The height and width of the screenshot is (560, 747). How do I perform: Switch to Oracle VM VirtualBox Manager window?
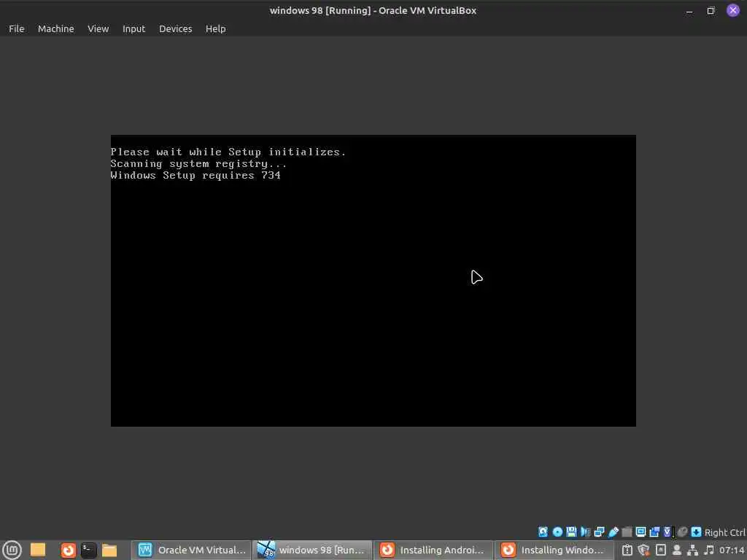[x=192, y=550]
